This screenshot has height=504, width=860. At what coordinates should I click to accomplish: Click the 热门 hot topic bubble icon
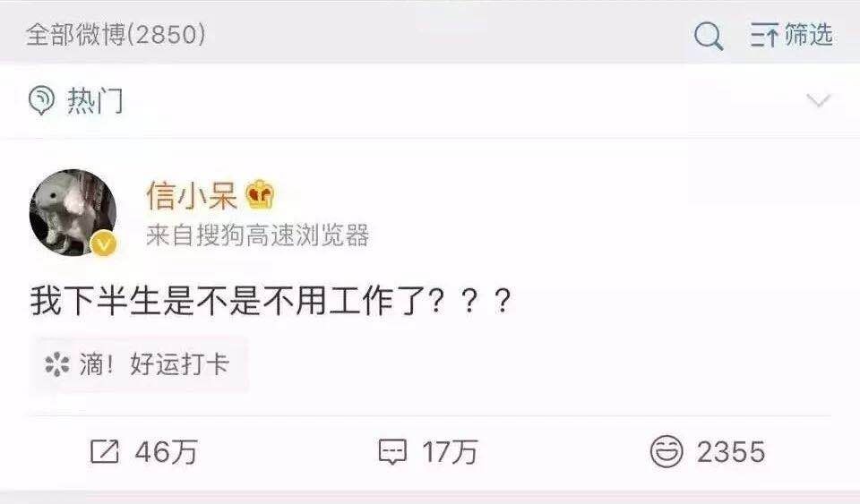coord(42,101)
